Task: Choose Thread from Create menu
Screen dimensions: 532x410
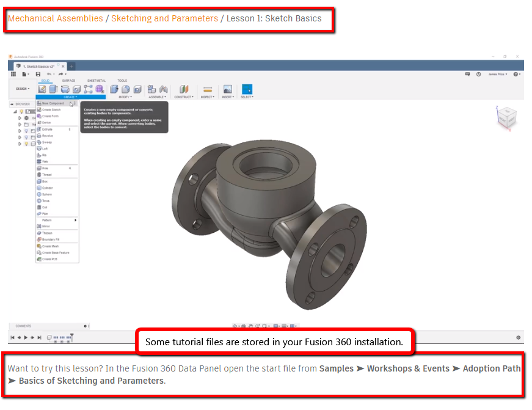Action: [57, 175]
